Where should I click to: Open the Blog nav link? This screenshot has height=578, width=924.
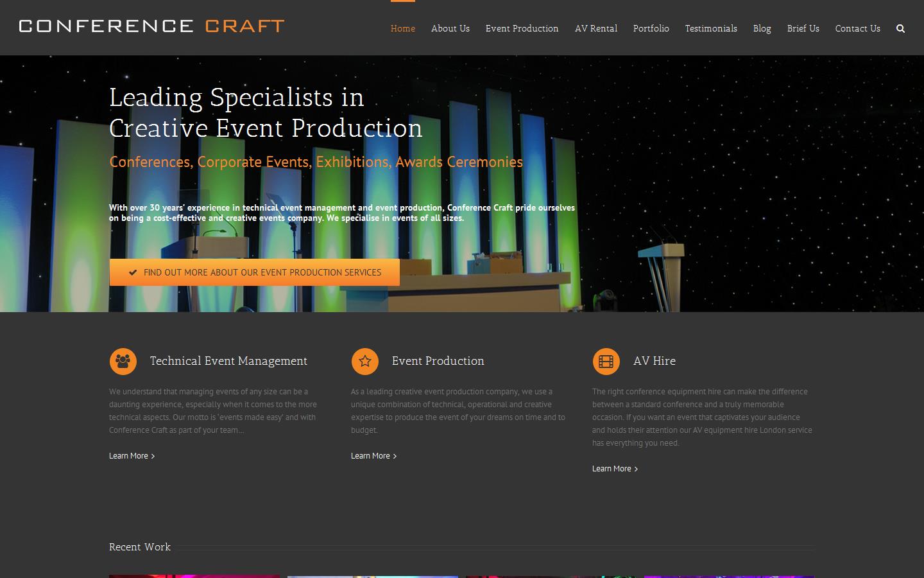click(762, 28)
